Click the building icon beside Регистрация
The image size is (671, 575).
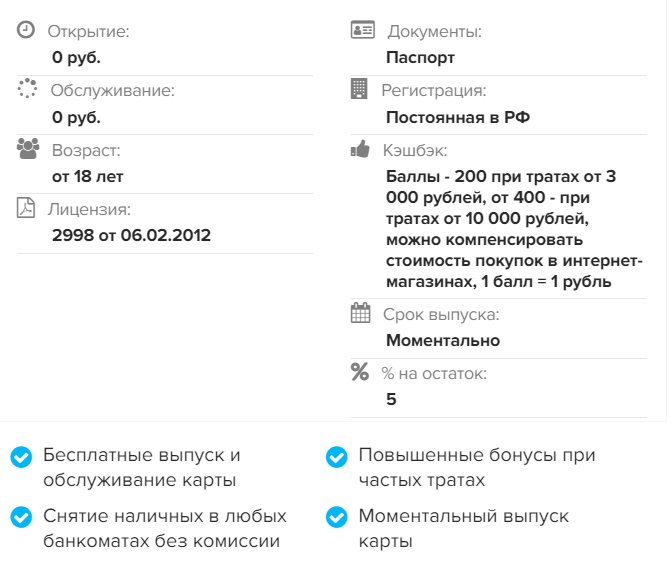point(360,89)
